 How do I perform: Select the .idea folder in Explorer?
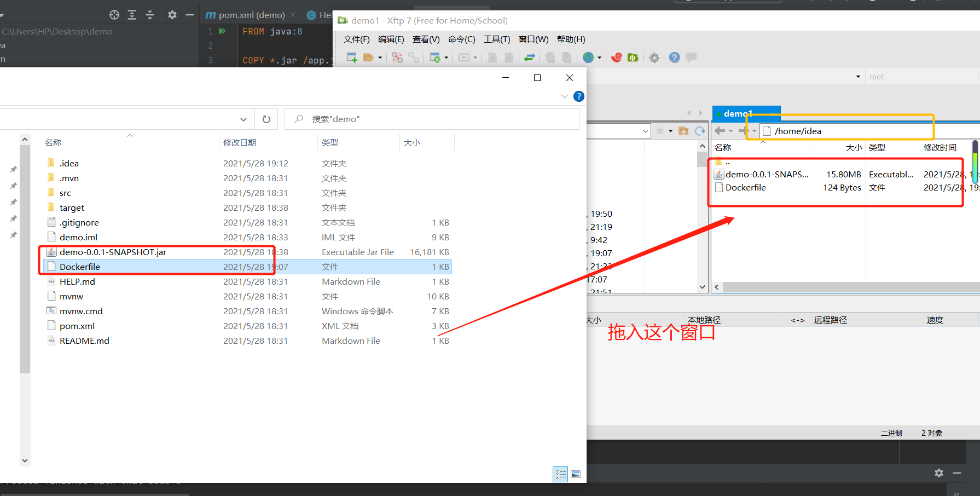pos(69,163)
